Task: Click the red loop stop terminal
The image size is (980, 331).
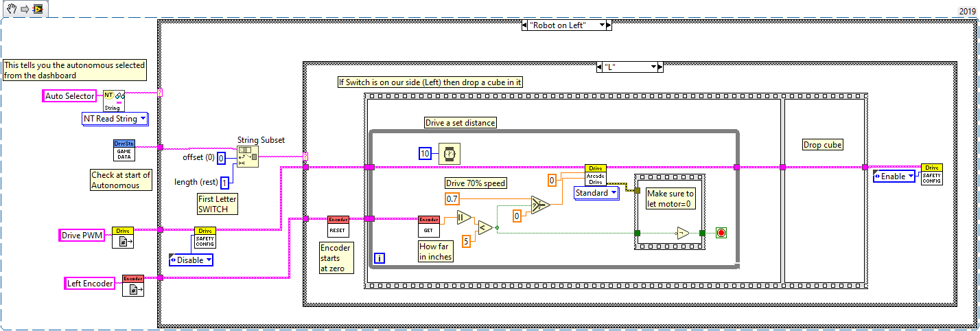Action: (721, 233)
